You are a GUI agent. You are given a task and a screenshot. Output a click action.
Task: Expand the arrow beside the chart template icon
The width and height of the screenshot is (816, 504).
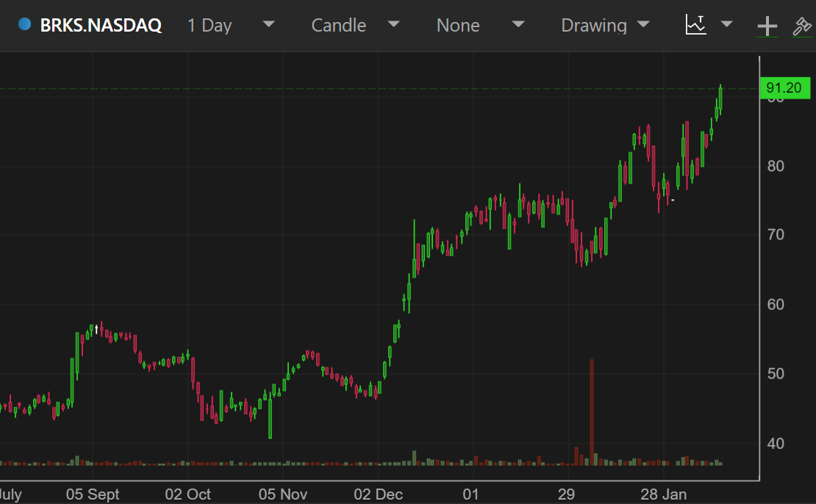pos(727,24)
